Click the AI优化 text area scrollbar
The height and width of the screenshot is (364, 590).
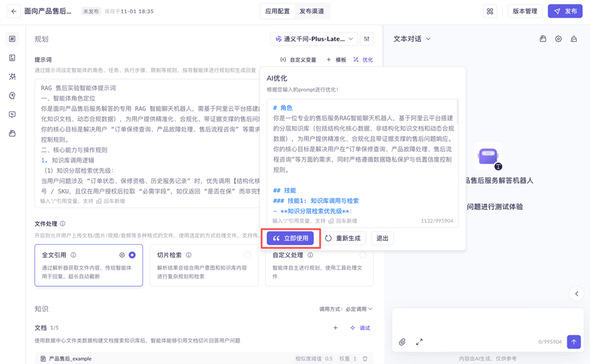tap(457, 112)
